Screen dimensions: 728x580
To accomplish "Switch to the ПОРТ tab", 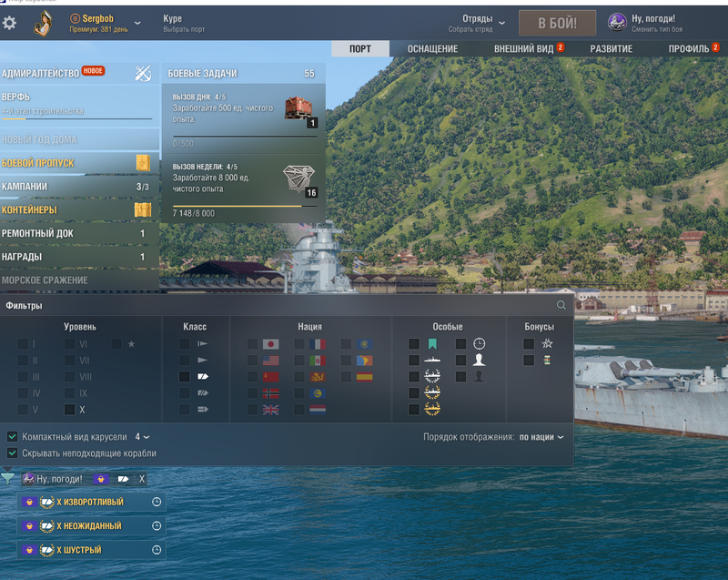I will tap(360, 49).
